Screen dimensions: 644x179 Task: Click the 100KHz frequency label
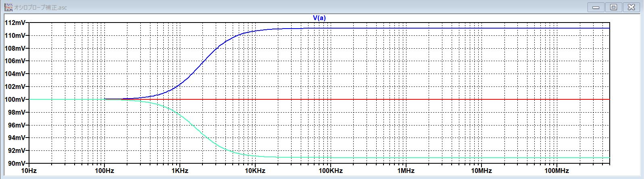(x=330, y=171)
